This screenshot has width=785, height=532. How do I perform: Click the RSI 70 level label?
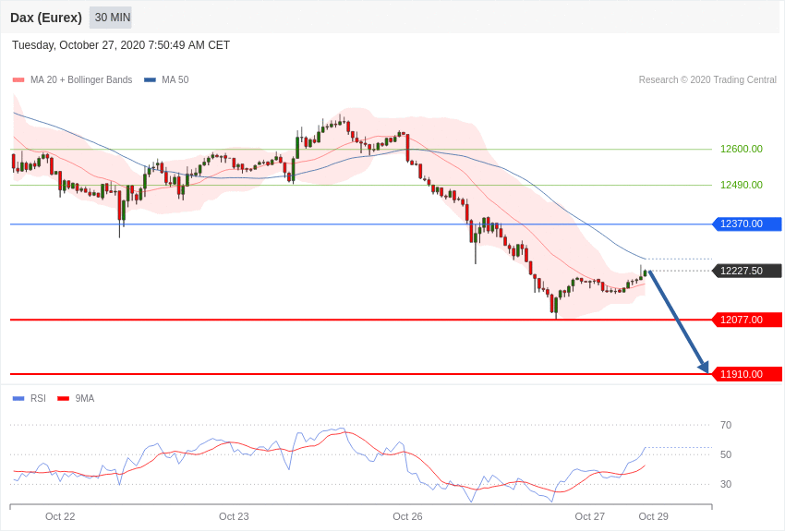pyautogui.click(x=726, y=425)
